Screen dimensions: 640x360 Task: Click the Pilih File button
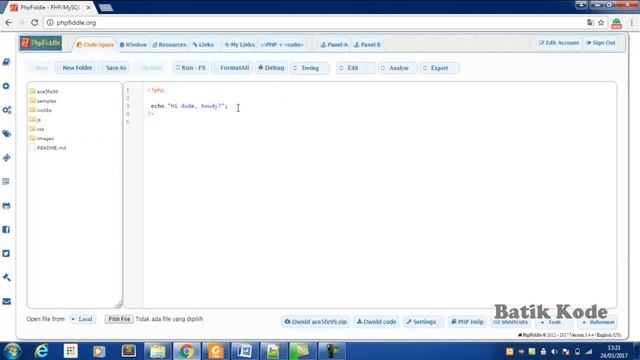pyautogui.click(x=119, y=319)
